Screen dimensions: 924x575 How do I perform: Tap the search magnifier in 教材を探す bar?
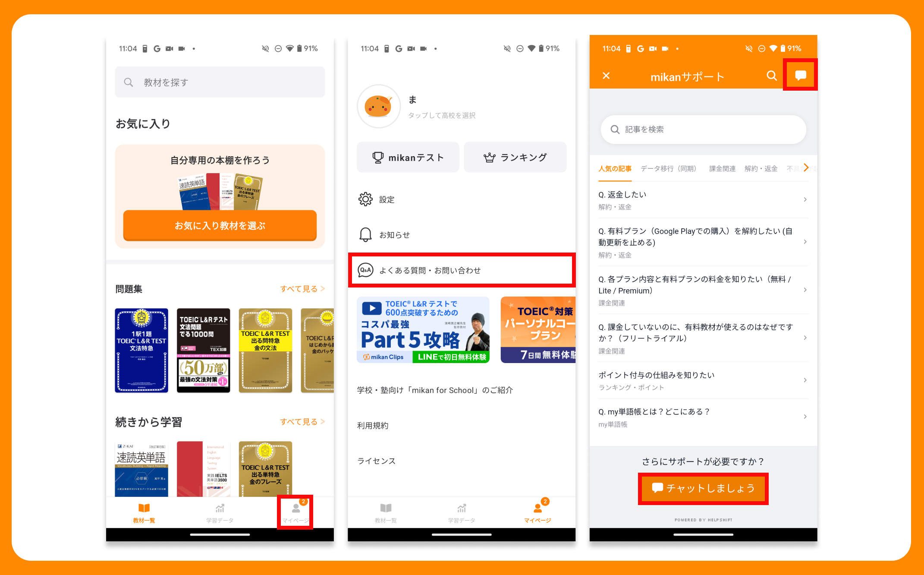click(x=129, y=82)
